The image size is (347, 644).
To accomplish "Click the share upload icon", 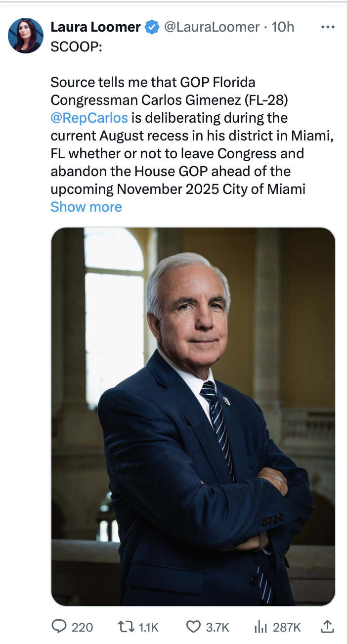I will [x=327, y=627].
